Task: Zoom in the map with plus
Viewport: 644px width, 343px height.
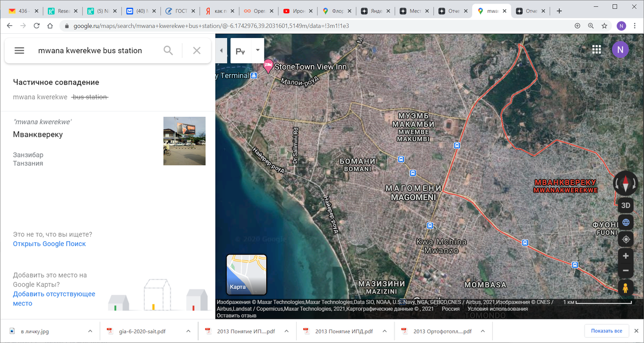Action: tap(625, 256)
